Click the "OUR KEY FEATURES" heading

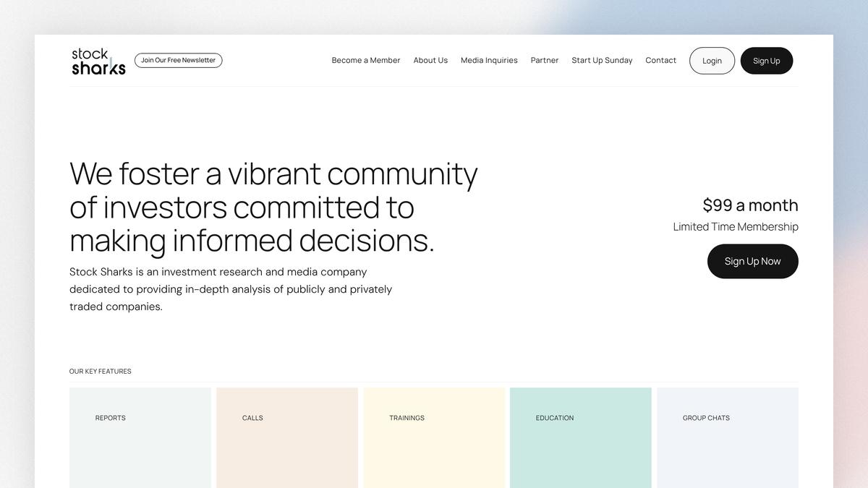[101, 372]
